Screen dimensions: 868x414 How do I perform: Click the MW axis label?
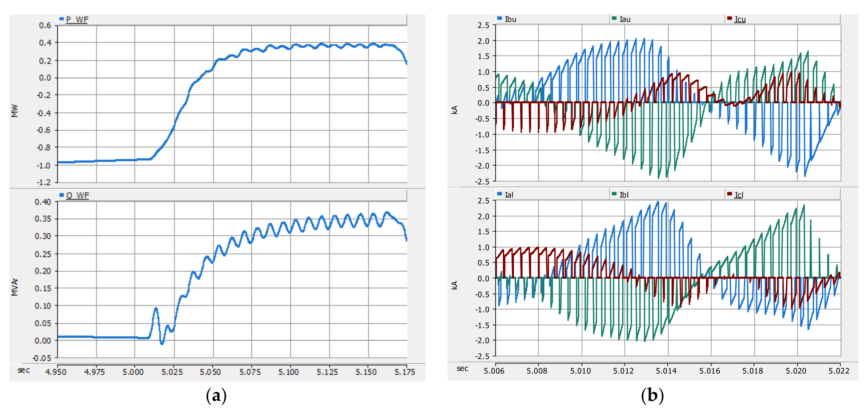(x=15, y=111)
